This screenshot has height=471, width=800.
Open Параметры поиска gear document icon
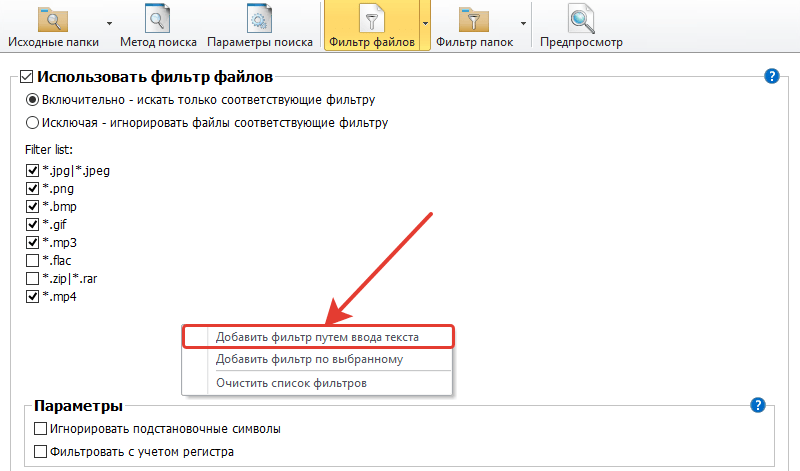[x=259, y=19]
